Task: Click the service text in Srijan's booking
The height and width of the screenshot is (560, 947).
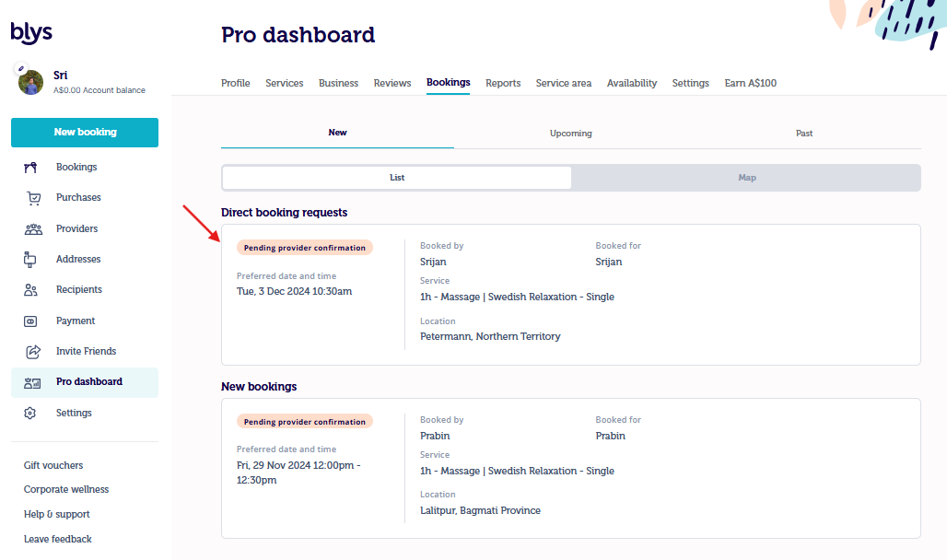Action: coord(517,297)
